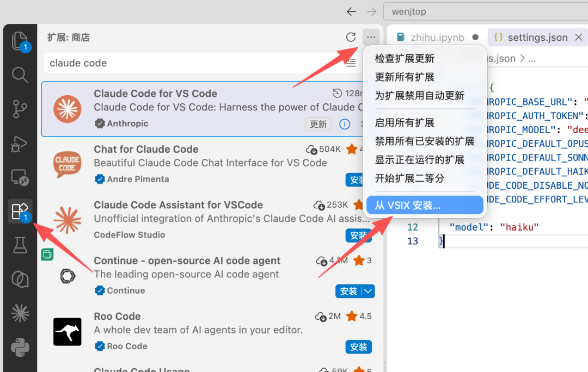This screenshot has width=588, height=372.
Task: Click 更新 button for Claude Code for VS Code
Action: (318, 124)
